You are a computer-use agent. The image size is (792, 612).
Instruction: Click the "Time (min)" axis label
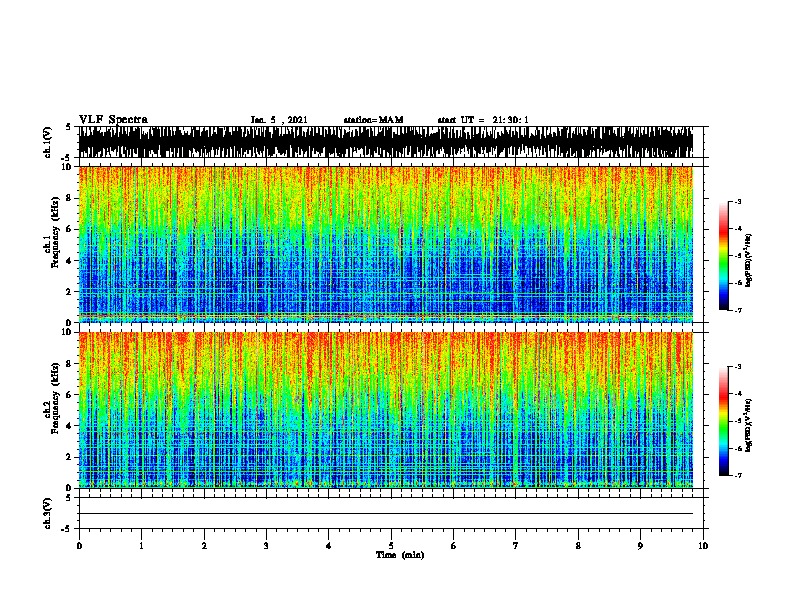click(x=400, y=555)
